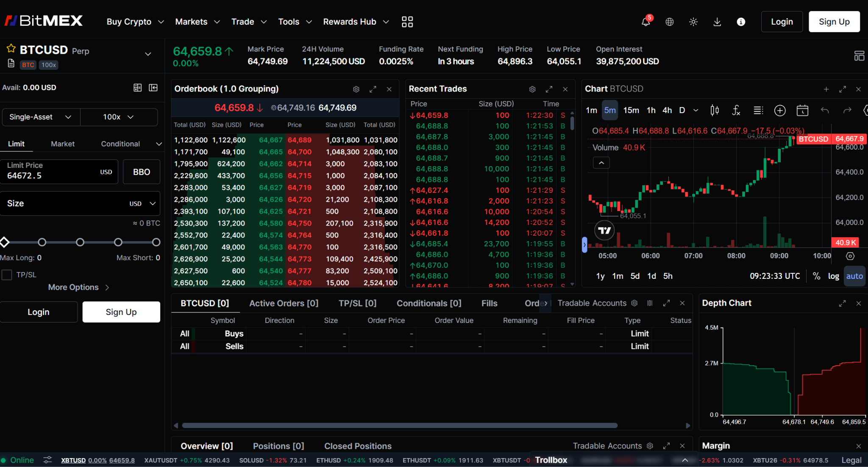Open 100x leverage dropdown
The height and width of the screenshot is (467, 868).
point(119,117)
